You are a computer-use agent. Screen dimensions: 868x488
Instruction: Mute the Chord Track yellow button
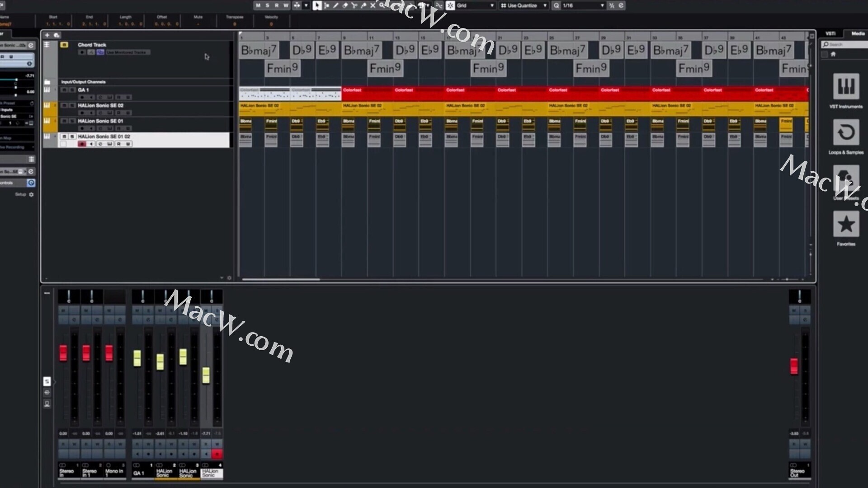coord(64,45)
